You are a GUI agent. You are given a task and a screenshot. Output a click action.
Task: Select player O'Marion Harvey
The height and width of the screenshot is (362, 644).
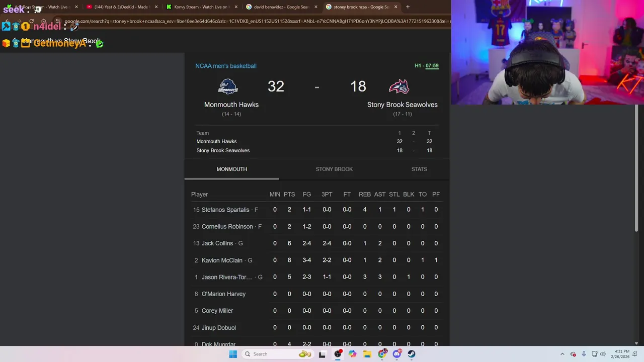223,294
